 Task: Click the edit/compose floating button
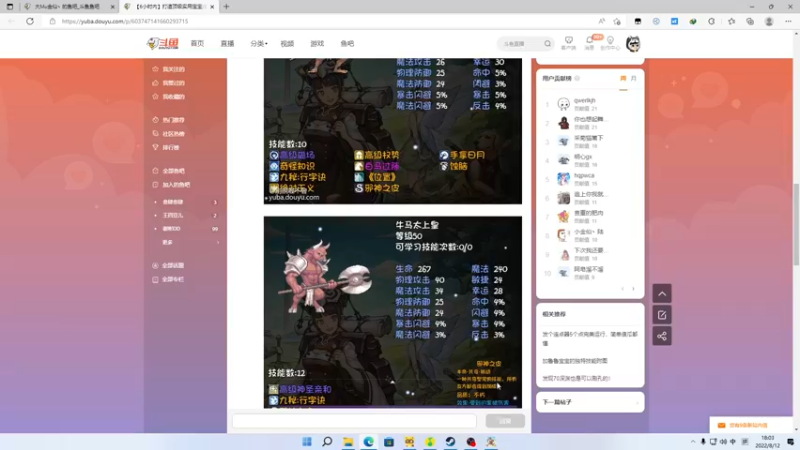[662, 315]
